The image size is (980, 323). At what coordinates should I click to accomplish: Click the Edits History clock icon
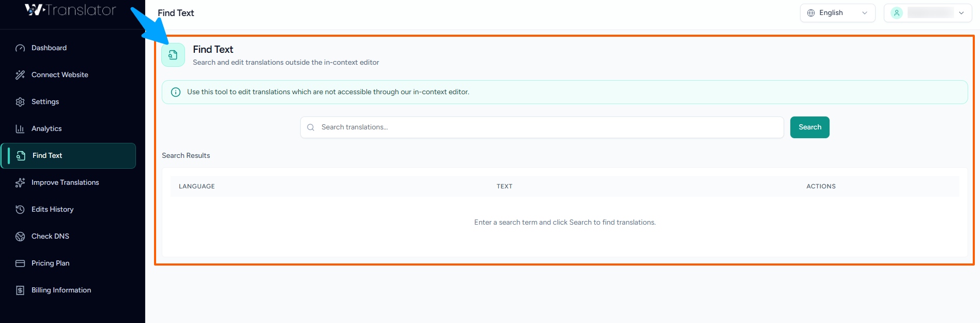(20, 210)
